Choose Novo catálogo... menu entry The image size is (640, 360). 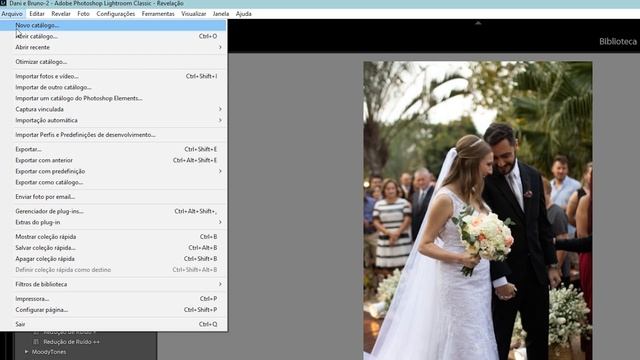click(x=113, y=25)
